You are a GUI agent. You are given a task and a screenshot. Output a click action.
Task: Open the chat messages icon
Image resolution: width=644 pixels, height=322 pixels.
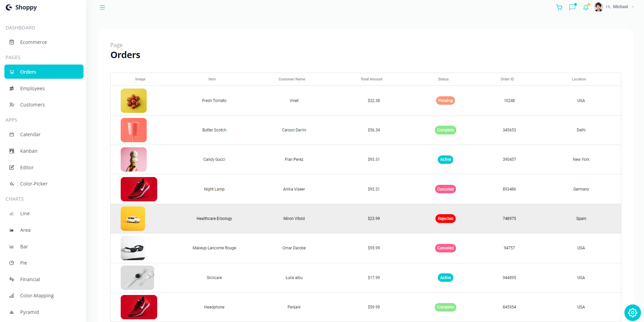point(572,7)
